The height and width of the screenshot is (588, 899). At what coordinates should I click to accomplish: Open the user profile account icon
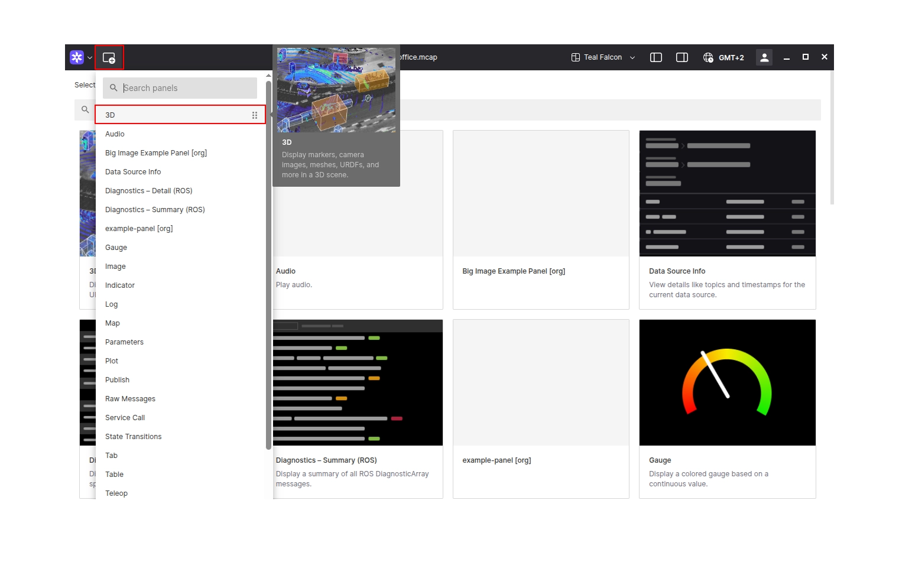[x=764, y=57]
